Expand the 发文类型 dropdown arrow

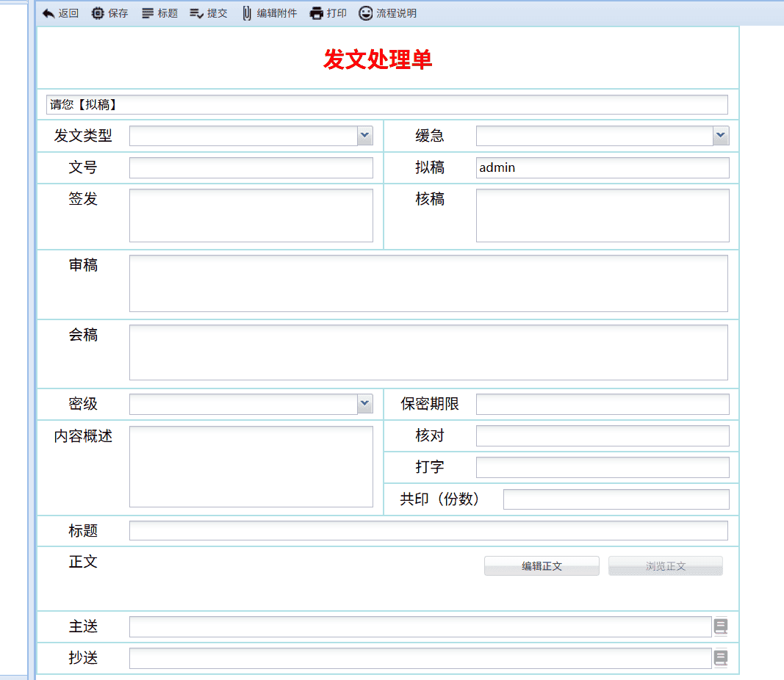(x=365, y=135)
